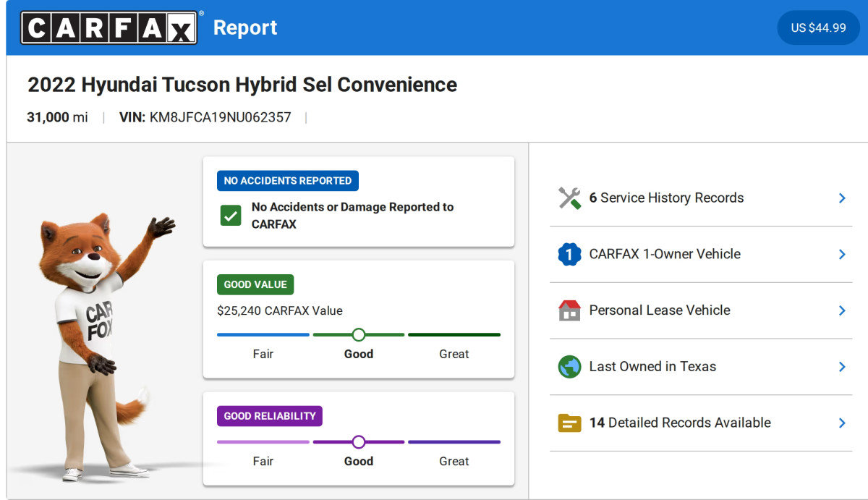This screenshot has height=500, width=868.
Task: Expand the Detailed Records Available chevron
Action: (x=842, y=423)
